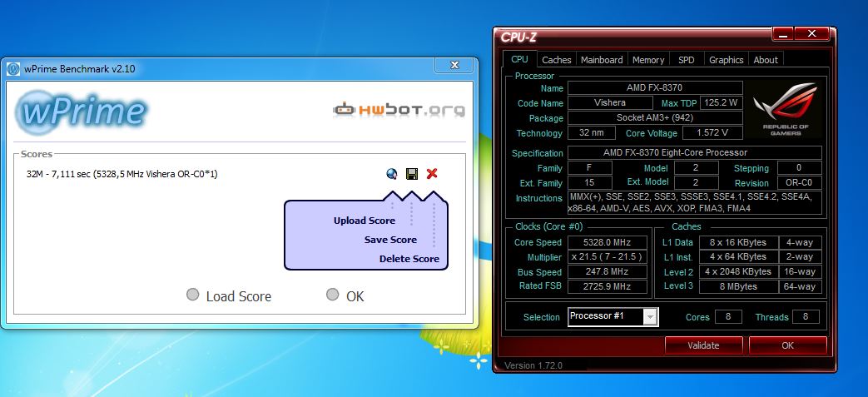Image resolution: width=868 pixels, height=397 pixels.
Task: Click the 247.8 MHz bus speed value
Action: point(608,272)
